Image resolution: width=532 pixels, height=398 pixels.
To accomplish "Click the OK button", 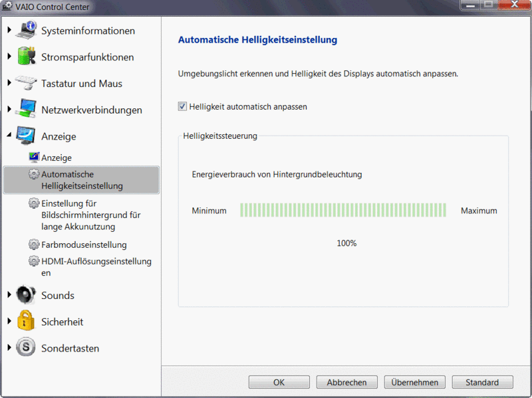I will 279,382.
